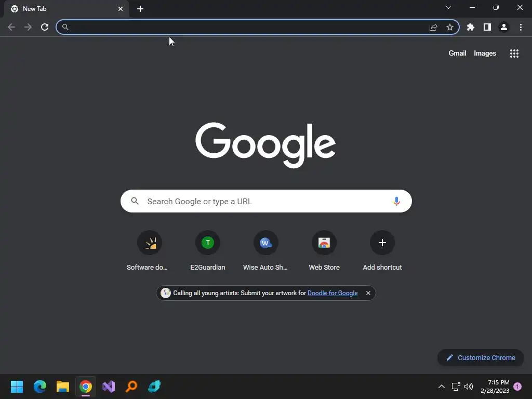
Task: Open the Wise Auto Shutdown shortcut tile
Action: (265, 250)
